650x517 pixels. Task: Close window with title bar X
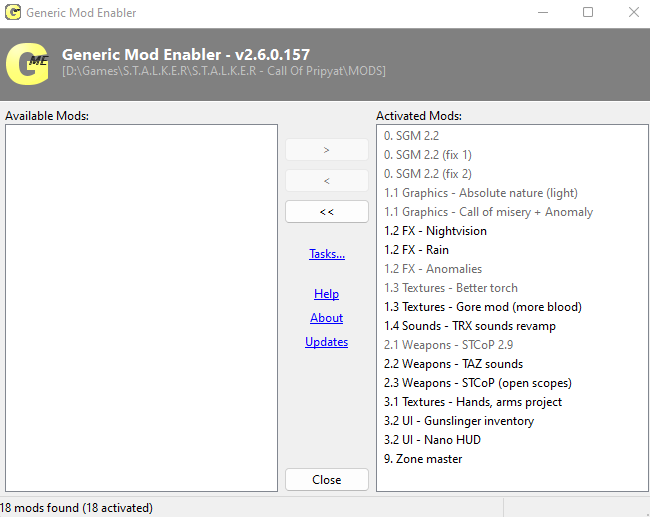pyautogui.click(x=634, y=12)
